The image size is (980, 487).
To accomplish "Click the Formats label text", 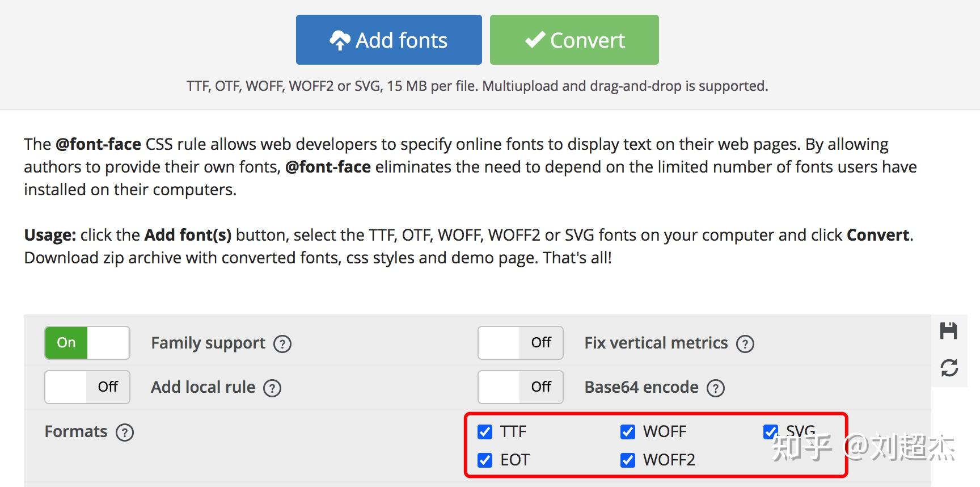I will (76, 432).
